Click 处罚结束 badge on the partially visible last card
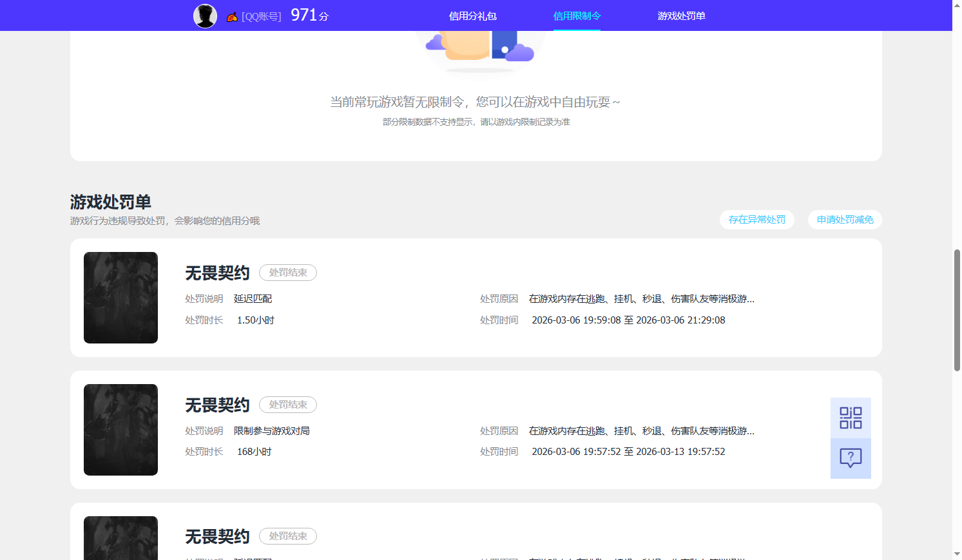Viewport: 962px width, 560px height. (x=288, y=536)
